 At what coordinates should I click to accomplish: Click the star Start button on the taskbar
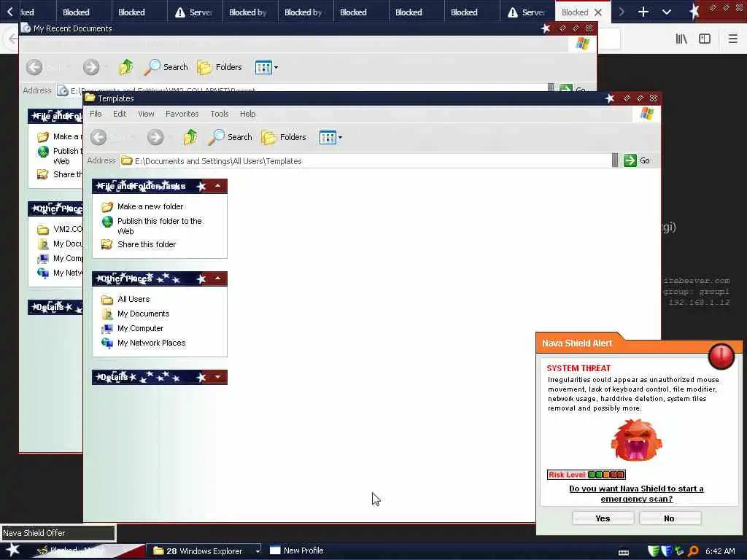pyautogui.click(x=13, y=550)
